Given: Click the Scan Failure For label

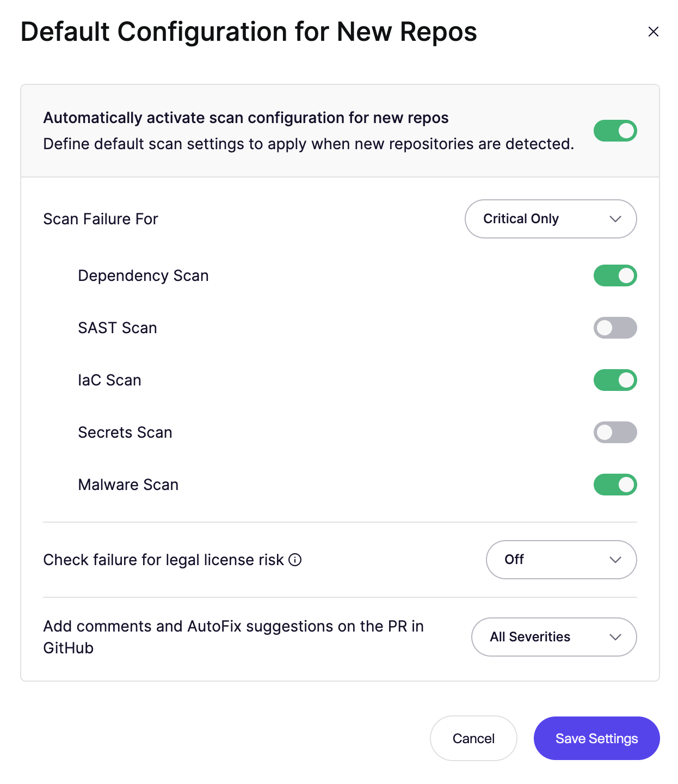Looking at the screenshot, I should coord(101,219).
